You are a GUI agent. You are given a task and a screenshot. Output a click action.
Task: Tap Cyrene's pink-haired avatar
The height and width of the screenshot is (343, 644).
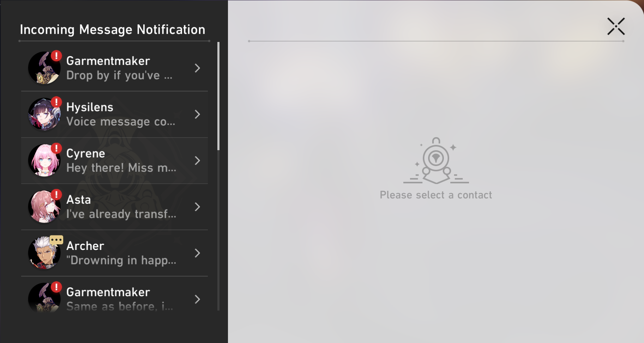coord(44,160)
